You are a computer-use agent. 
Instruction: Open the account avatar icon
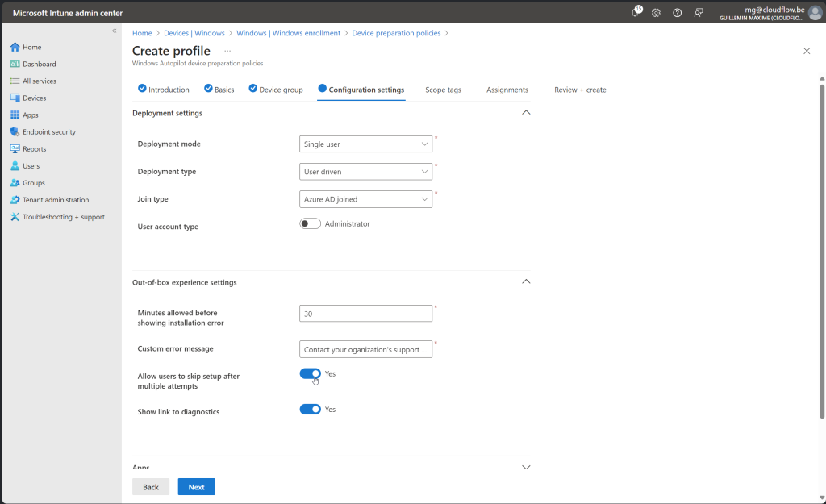point(815,13)
